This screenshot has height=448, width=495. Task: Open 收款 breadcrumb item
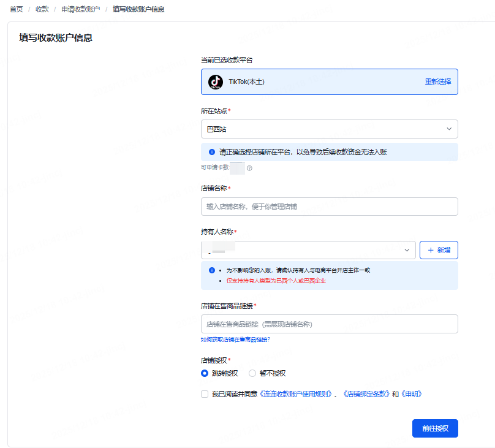coord(42,9)
